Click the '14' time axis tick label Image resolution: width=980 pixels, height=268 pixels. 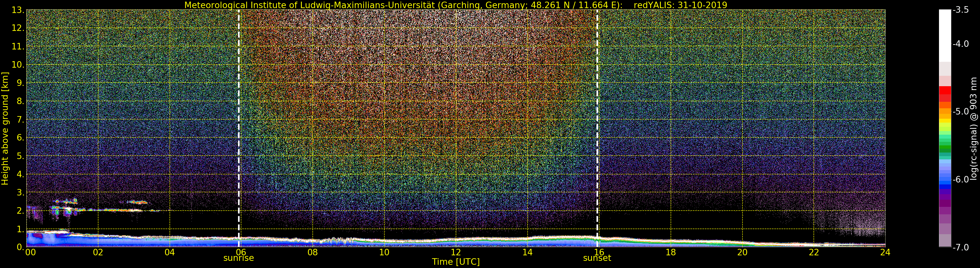527,252
